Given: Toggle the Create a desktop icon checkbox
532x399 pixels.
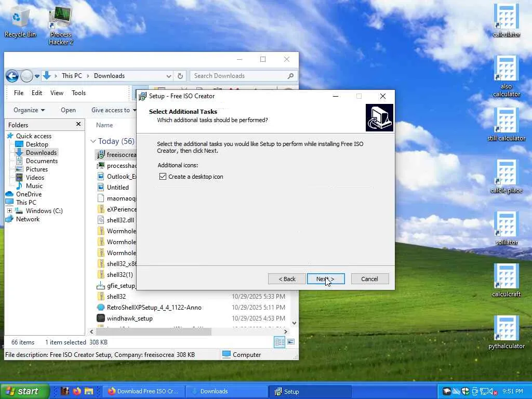Looking at the screenshot, I should (x=163, y=177).
